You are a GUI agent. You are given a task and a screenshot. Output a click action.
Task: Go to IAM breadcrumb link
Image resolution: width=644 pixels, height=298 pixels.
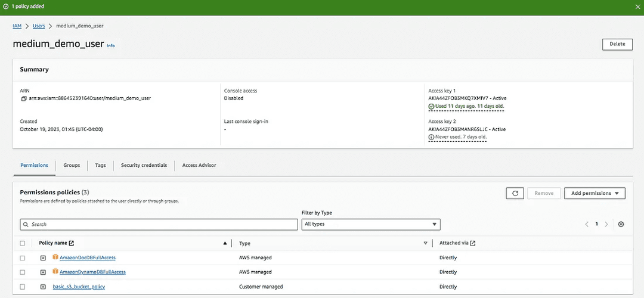17,26
